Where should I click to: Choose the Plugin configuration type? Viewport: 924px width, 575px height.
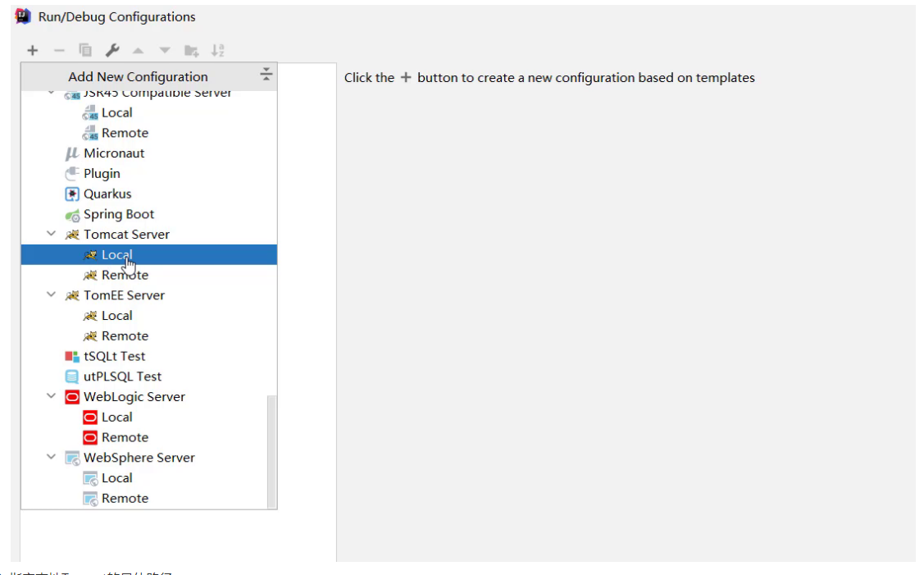click(149, 173)
